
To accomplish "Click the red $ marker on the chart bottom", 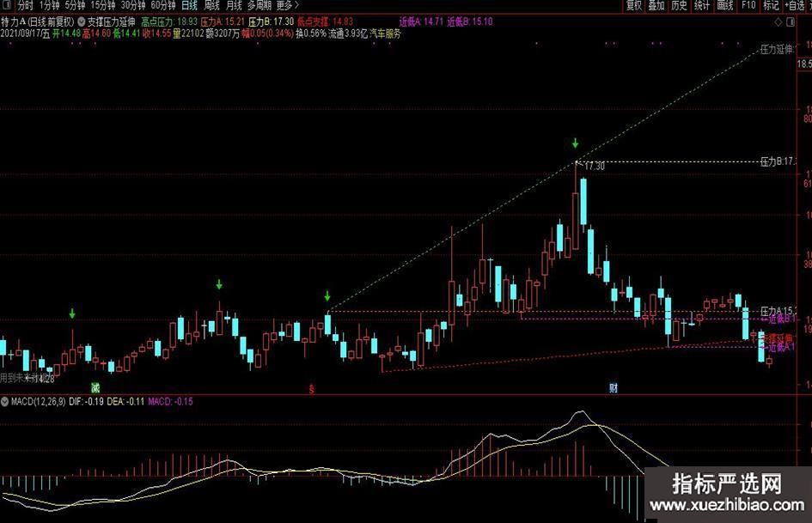I will click(x=312, y=389).
